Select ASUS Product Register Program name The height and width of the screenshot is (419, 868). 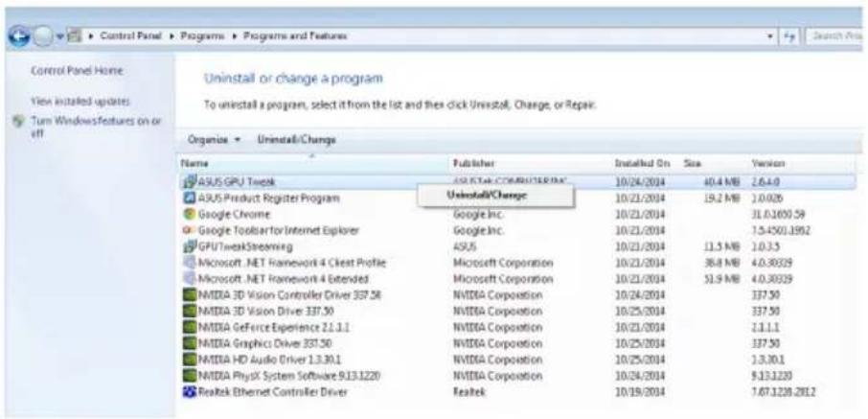click(269, 198)
